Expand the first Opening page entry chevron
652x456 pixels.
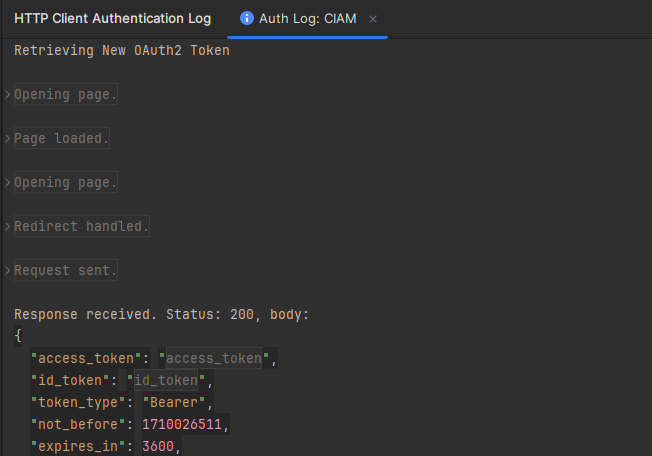pyautogui.click(x=7, y=94)
